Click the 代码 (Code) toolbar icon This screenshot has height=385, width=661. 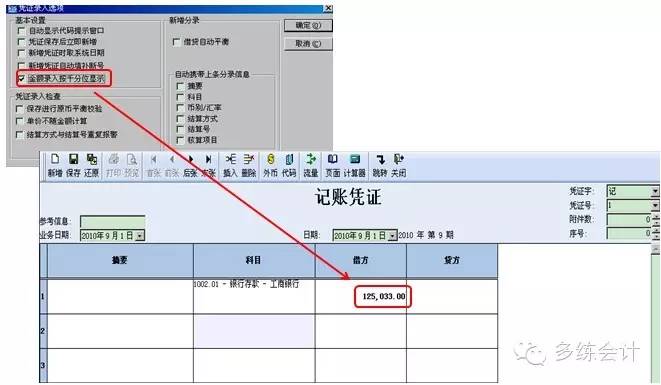pos(289,165)
